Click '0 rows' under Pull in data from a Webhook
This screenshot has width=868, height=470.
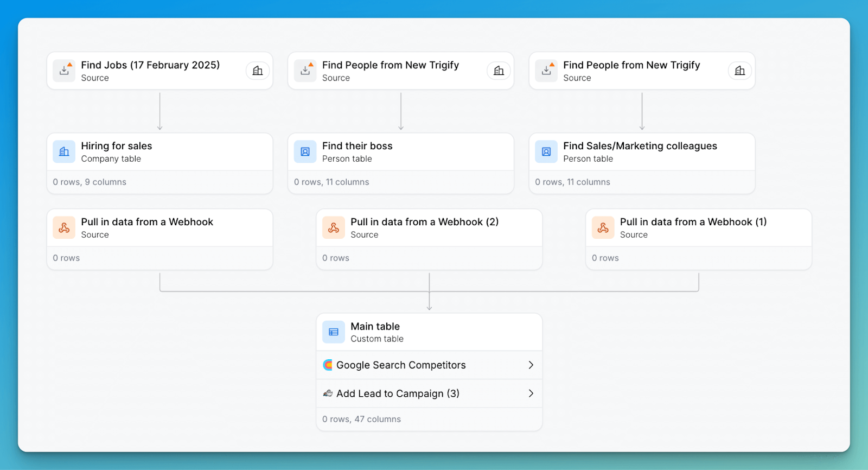pyautogui.click(x=66, y=258)
